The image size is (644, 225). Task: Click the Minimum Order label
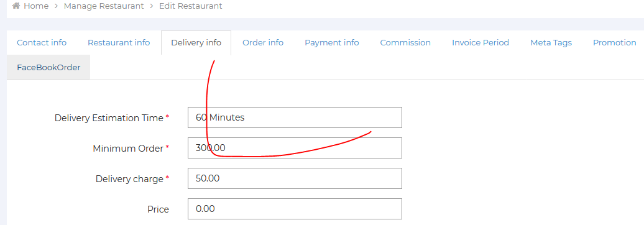tap(128, 149)
